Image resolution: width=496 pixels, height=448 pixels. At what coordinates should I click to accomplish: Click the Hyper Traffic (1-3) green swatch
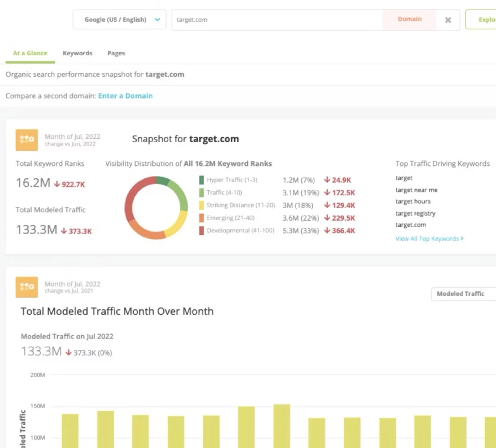pos(201,180)
